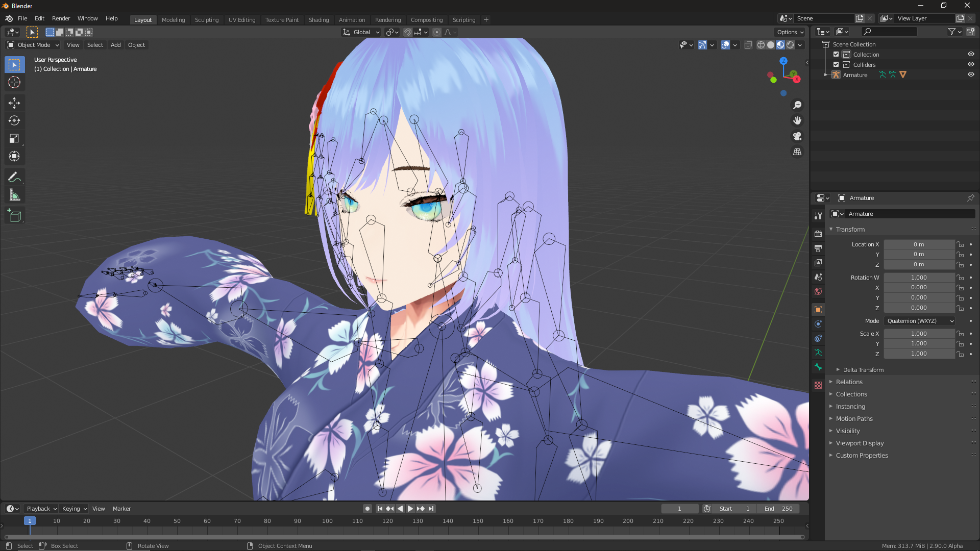Toggle camera view icon
Image resolution: width=980 pixels, height=551 pixels.
point(797,137)
